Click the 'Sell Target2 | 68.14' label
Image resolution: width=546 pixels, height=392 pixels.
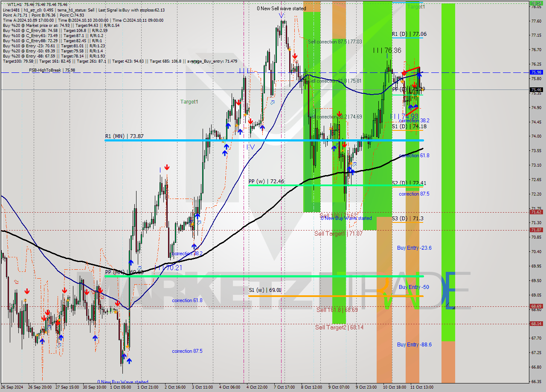[x=340, y=327]
